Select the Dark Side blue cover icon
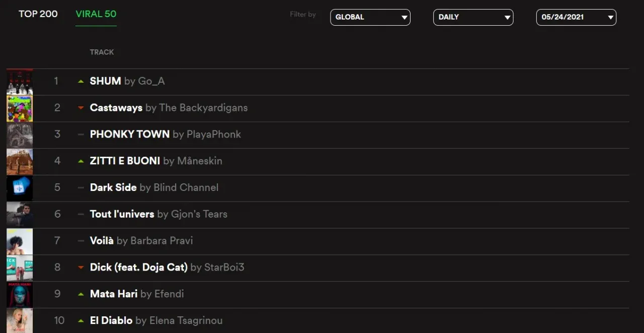This screenshot has width=644, height=333. pyautogui.click(x=20, y=188)
